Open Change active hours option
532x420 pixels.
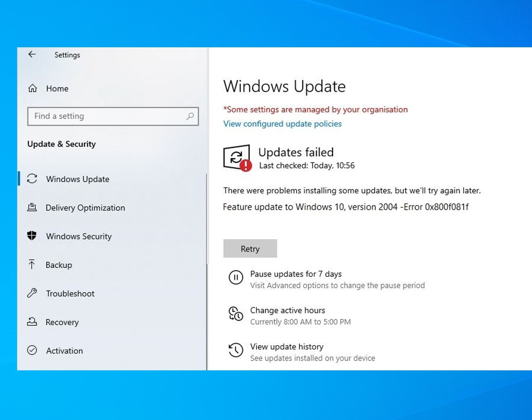pyautogui.click(x=287, y=310)
